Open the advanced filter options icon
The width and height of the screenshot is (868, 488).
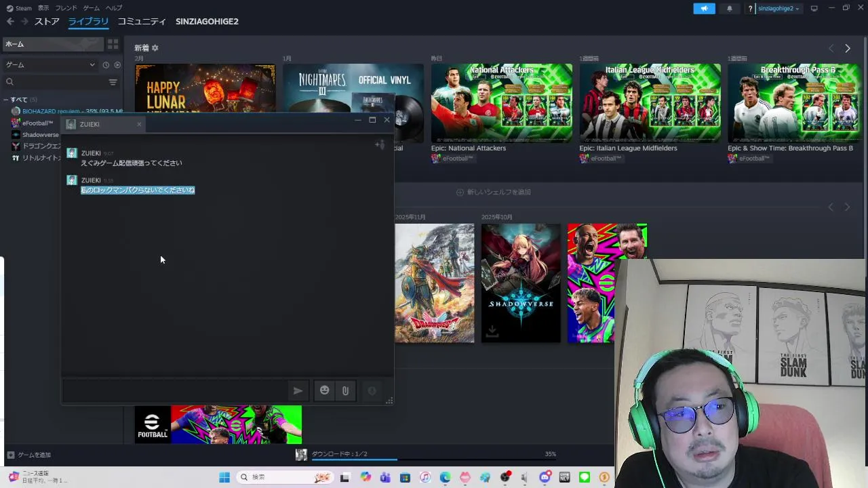tap(113, 82)
